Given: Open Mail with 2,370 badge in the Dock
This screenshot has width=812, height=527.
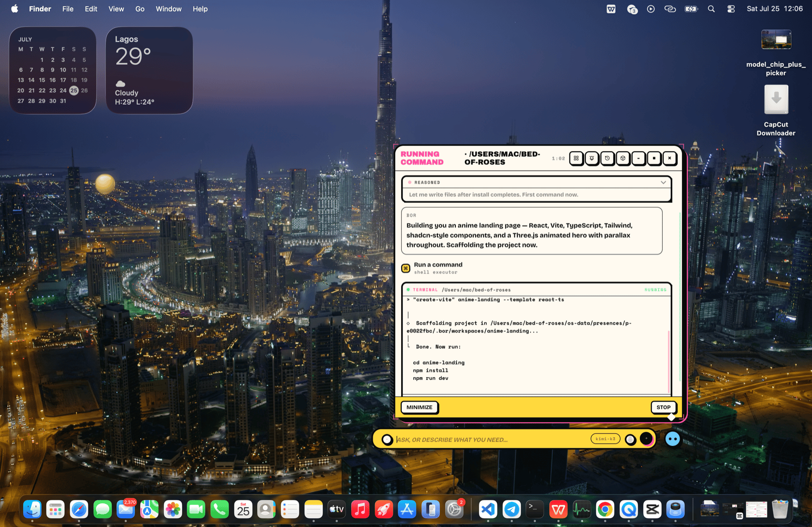Looking at the screenshot, I should tap(126, 509).
